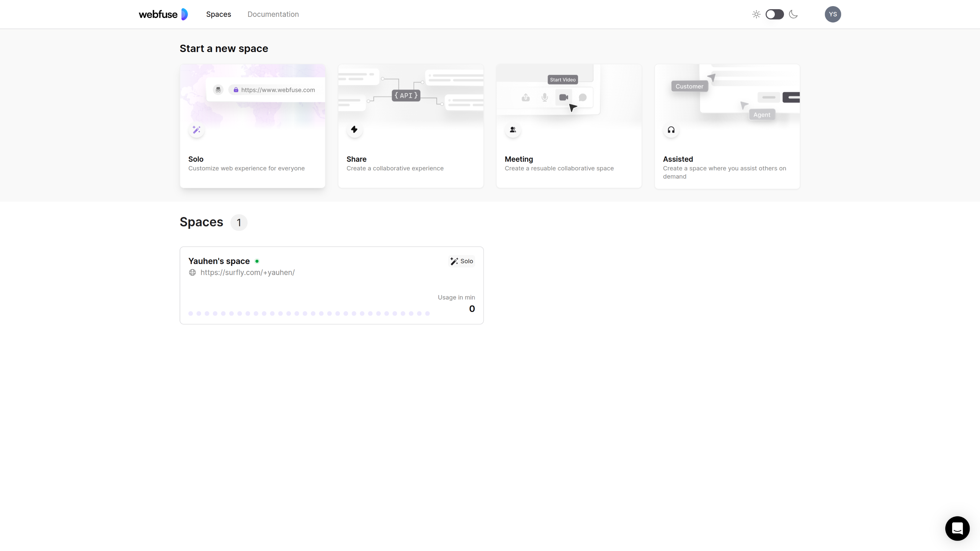
Task: Open the Documentation navigation tab
Action: pos(273,15)
